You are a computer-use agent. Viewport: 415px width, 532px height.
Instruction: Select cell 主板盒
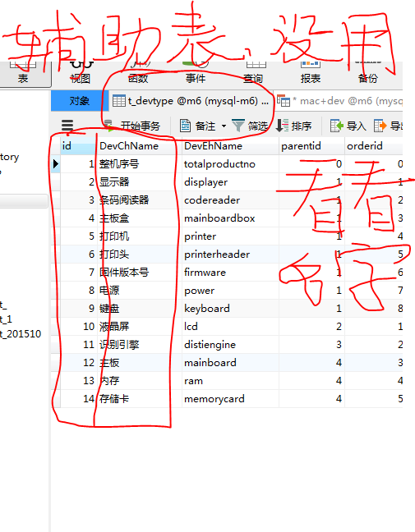[x=139, y=218]
